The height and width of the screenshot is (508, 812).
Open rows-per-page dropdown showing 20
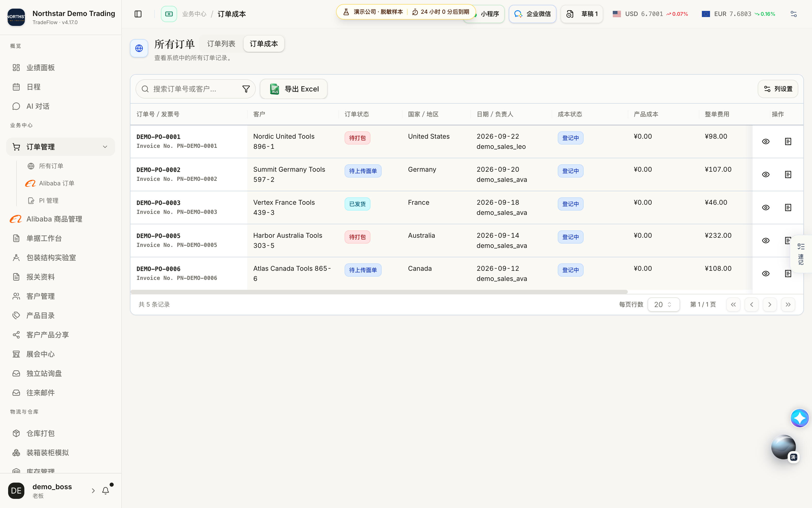click(x=663, y=304)
